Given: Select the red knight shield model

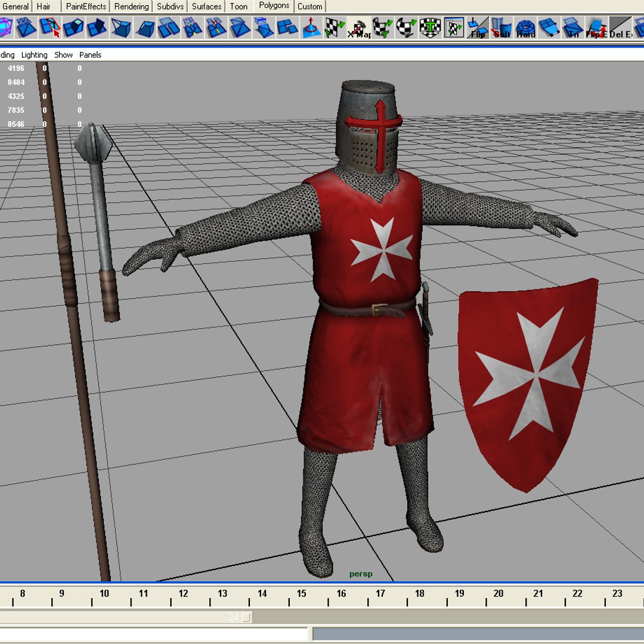Looking at the screenshot, I should (x=528, y=385).
